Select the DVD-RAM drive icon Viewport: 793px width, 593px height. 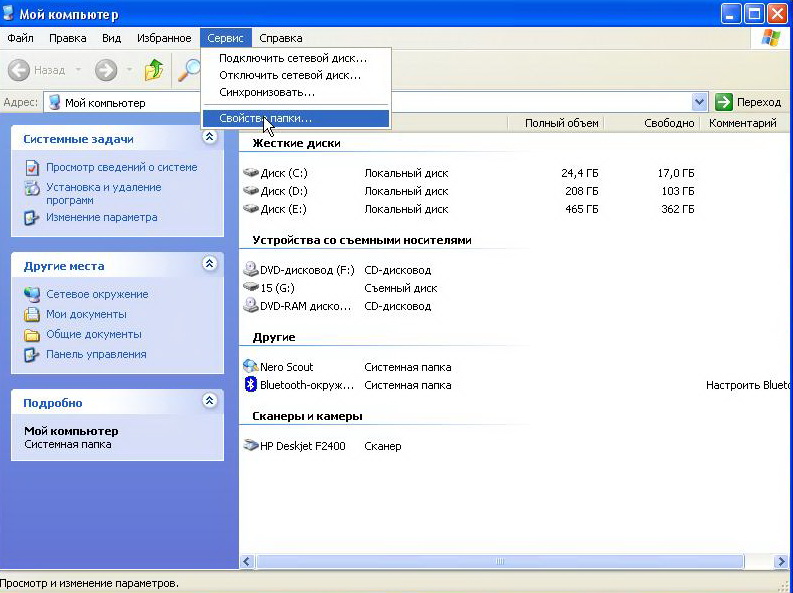[251, 305]
